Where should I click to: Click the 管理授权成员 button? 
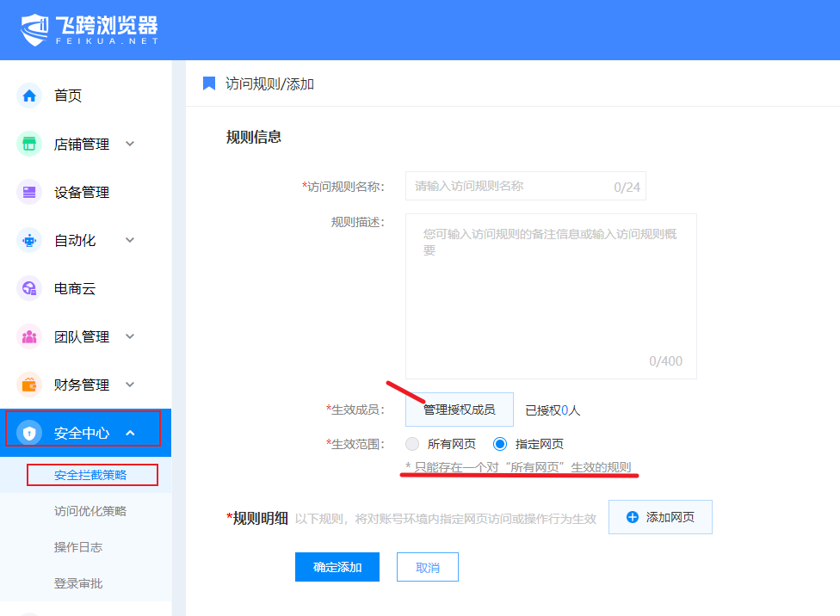[459, 410]
